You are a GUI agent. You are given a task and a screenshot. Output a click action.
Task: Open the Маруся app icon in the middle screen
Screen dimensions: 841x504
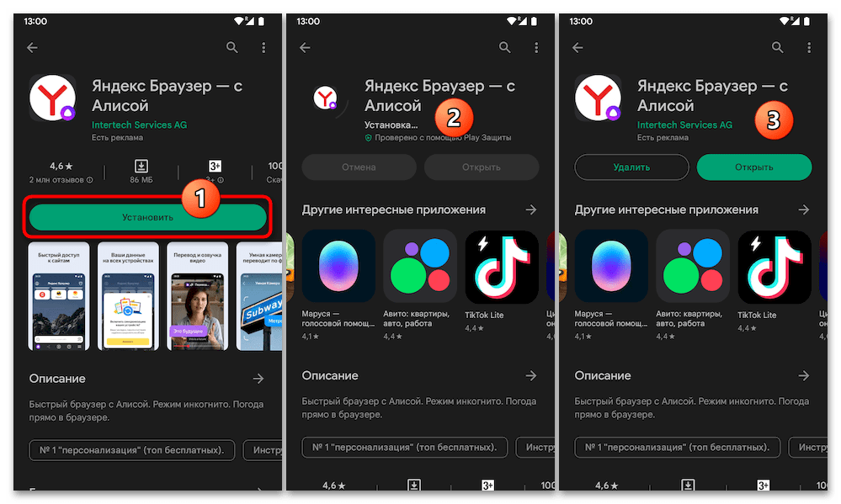tap(338, 267)
